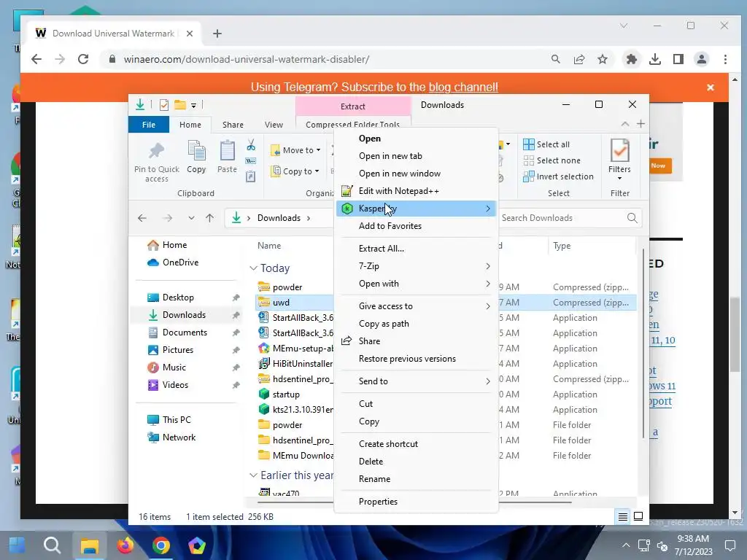747x560 pixels.
Task: Click Chrome back arrow icon
Action: [x=36, y=59]
